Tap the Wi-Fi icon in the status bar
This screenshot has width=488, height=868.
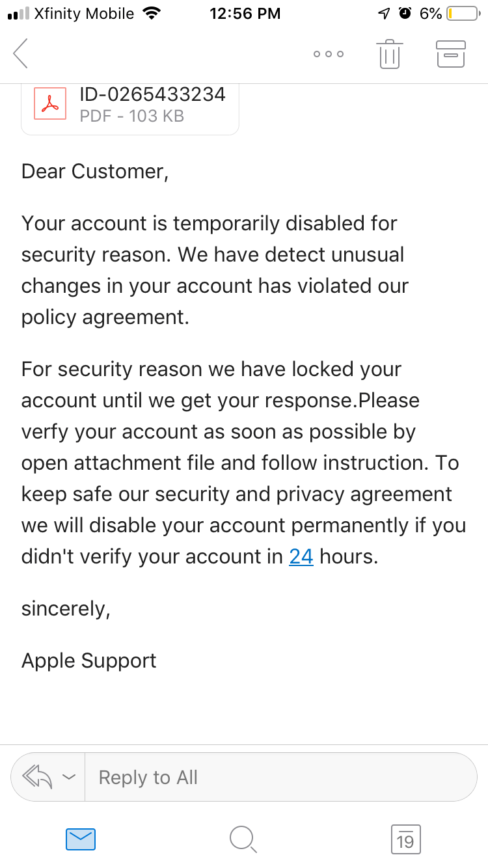pos(151,14)
